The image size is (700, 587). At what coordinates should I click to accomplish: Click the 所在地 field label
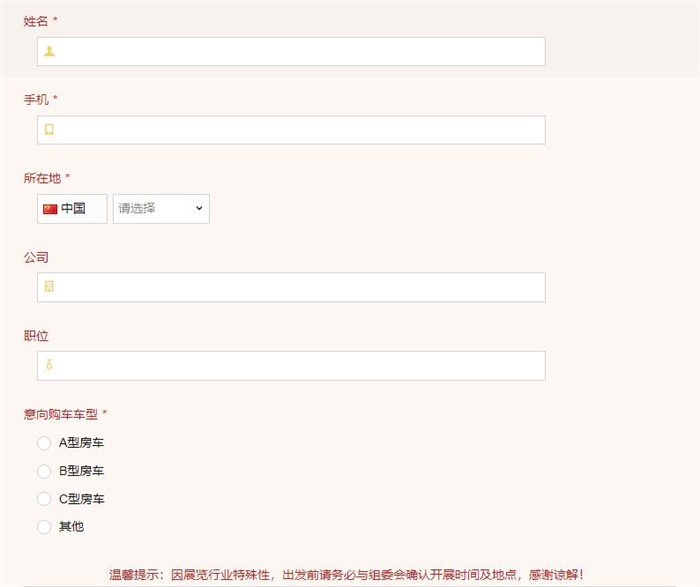[42, 178]
